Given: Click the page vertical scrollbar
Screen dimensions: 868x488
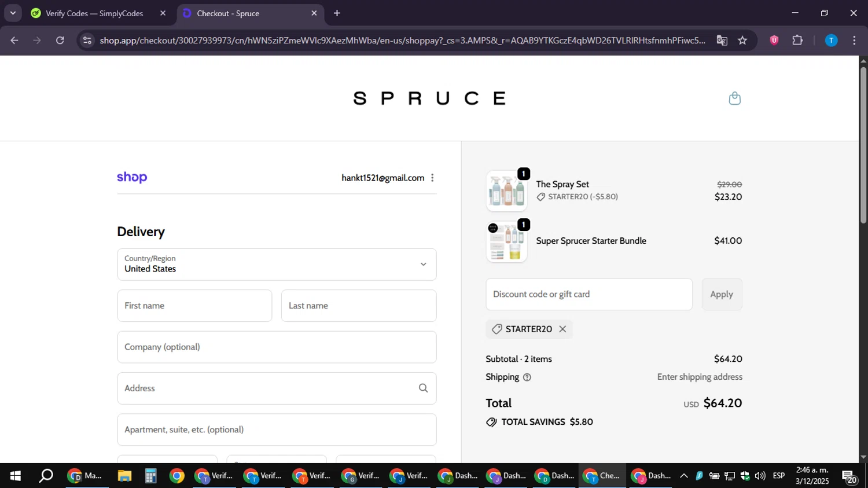Looking at the screenshot, I should [863, 145].
